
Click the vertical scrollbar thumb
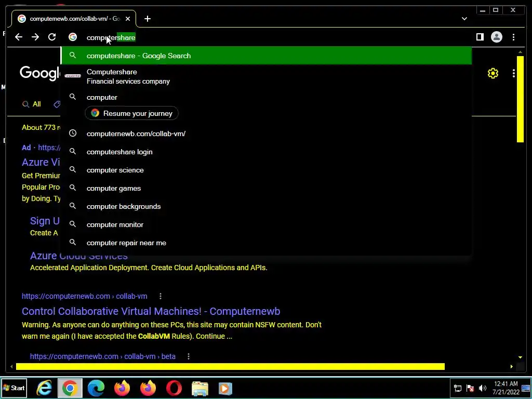click(x=520, y=99)
